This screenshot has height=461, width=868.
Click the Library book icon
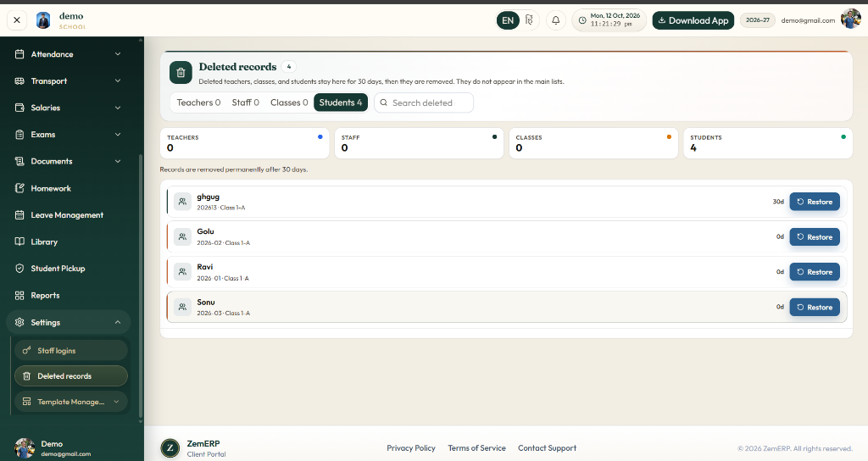pos(19,242)
